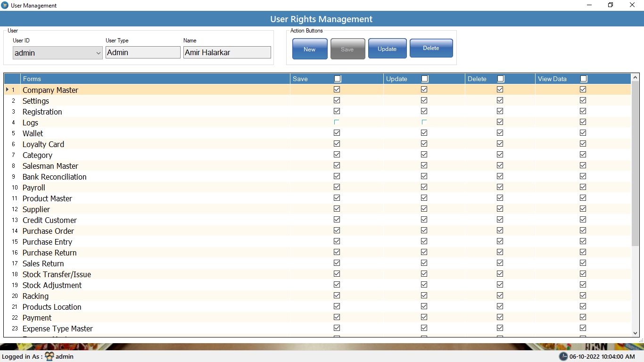Click the row pointer arrow beside Company Master
The width and height of the screenshot is (644, 362).
7,90
